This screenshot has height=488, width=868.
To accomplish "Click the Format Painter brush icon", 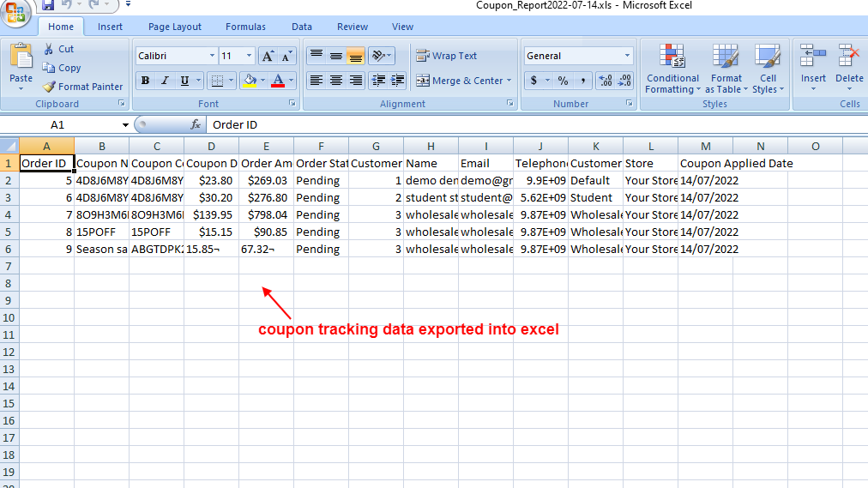I will click(x=50, y=87).
